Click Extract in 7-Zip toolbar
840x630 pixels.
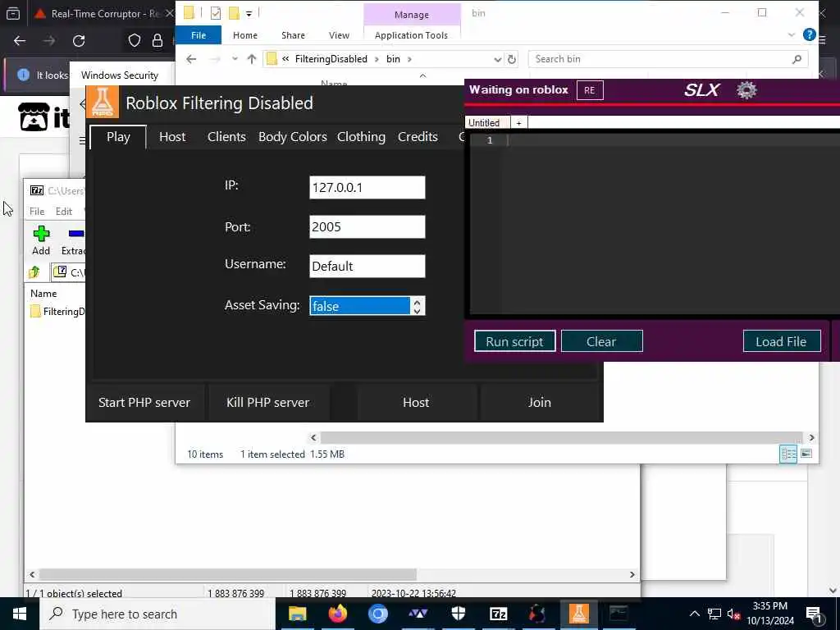tap(73, 240)
